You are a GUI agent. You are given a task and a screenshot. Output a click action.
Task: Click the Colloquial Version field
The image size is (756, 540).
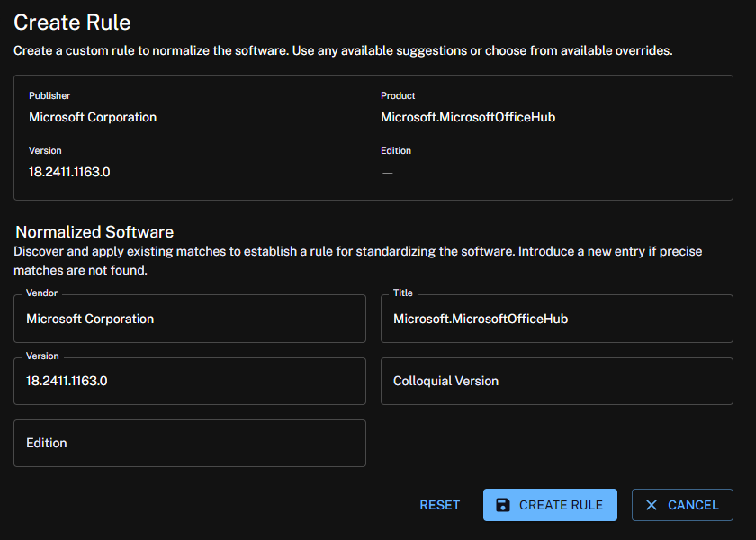click(x=556, y=382)
